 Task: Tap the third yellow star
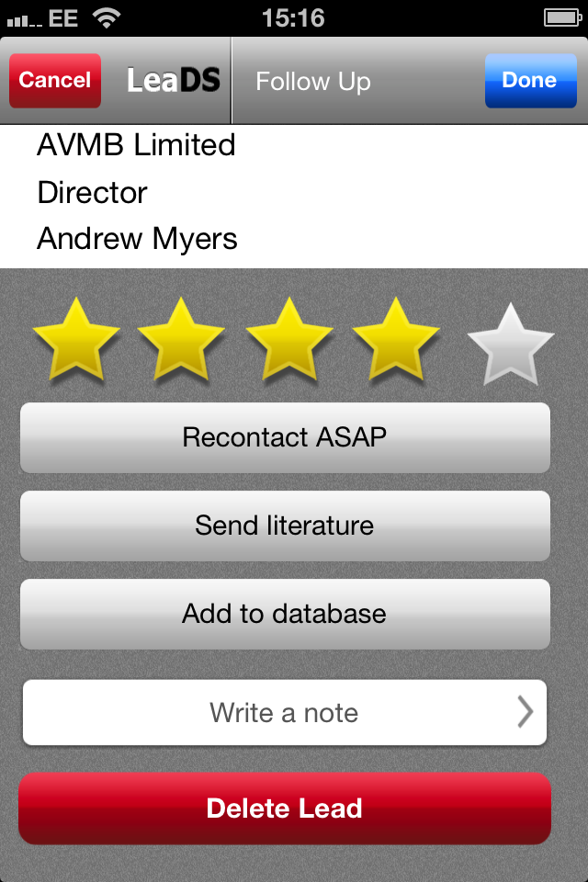(289, 340)
